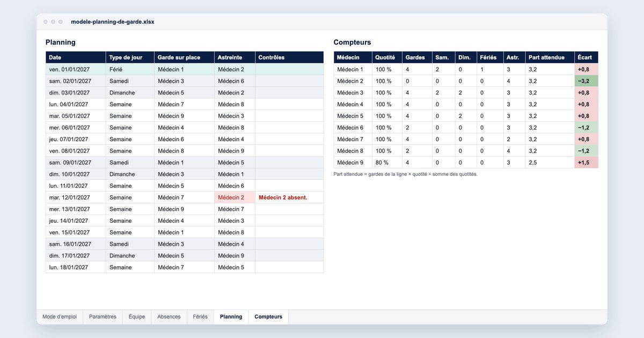Select the Sam. column header
Screen dimensions: 644x338
tap(443, 57)
